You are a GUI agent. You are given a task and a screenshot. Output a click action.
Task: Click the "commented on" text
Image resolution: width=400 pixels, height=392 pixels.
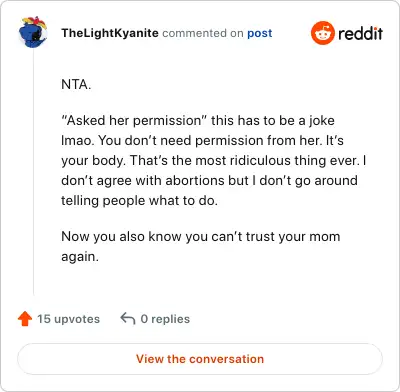pos(203,33)
